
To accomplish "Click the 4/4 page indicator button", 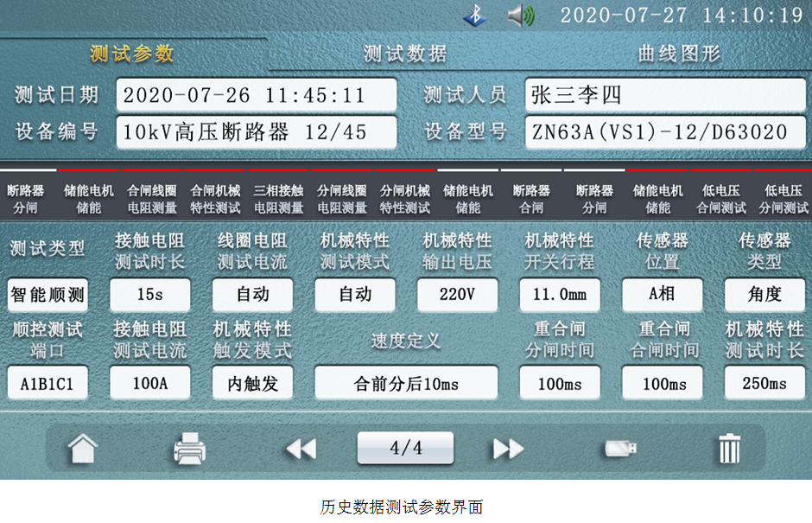I will pyautogui.click(x=405, y=448).
